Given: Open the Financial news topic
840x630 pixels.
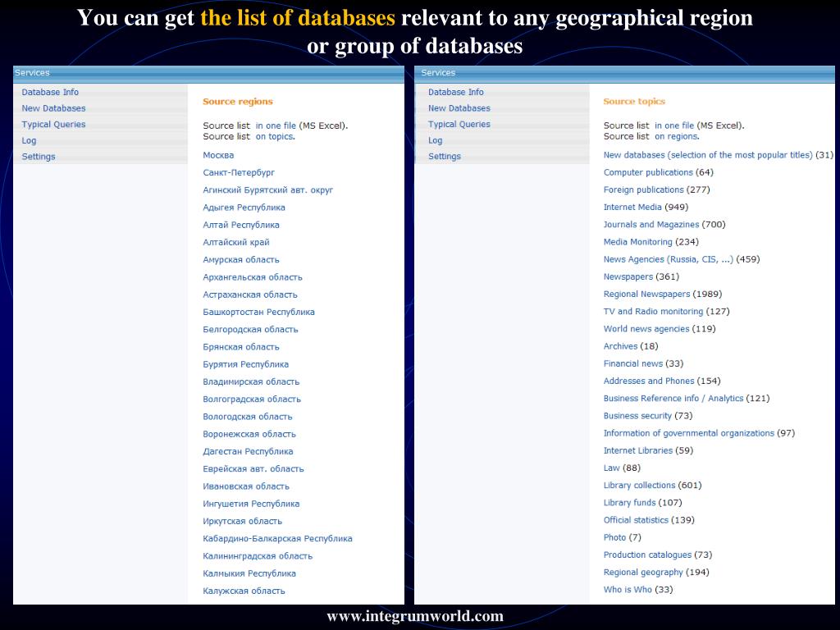Looking at the screenshot, I should pos(632,363).
